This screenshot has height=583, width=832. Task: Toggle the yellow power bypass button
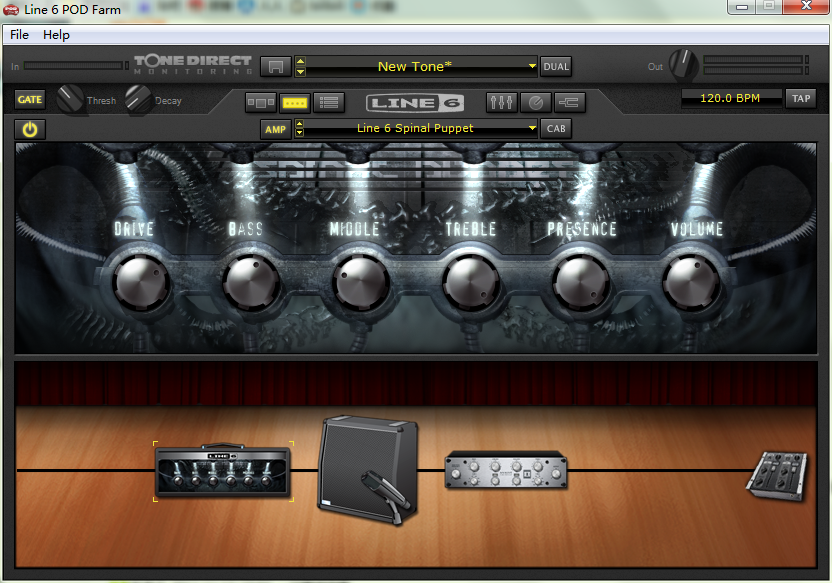(x=30, y=129)
